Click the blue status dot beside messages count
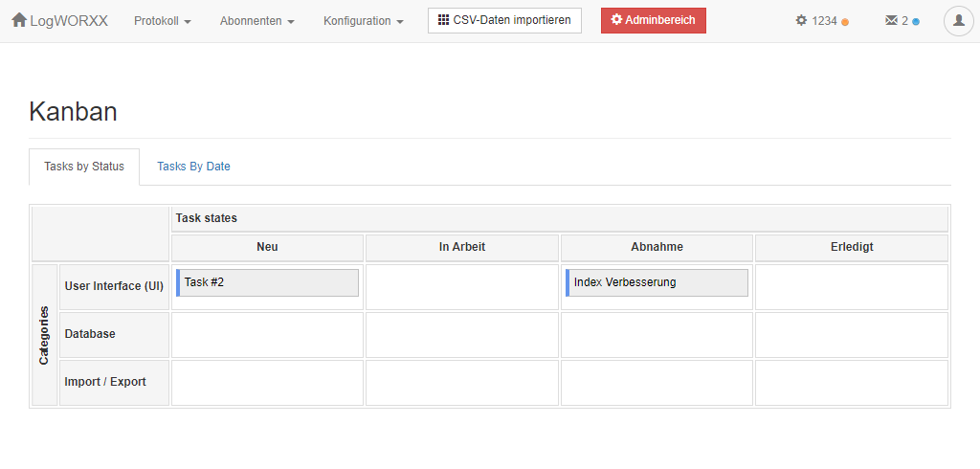This screenshot has height=469, width=980. click(916, 22)
